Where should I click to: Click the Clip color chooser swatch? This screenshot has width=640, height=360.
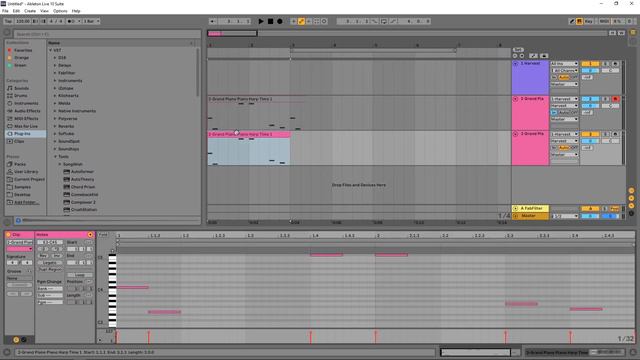coord(20,249)
